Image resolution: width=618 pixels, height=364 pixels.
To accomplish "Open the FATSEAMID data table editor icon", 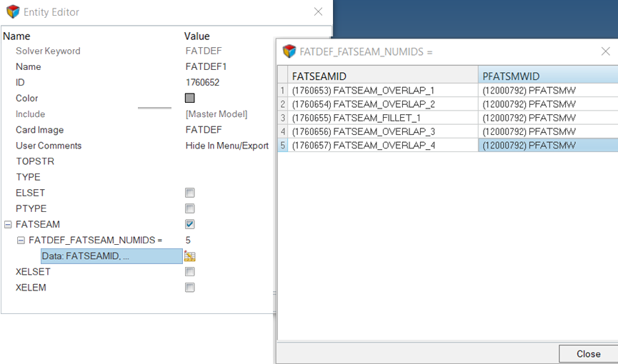I will [190, 256].
